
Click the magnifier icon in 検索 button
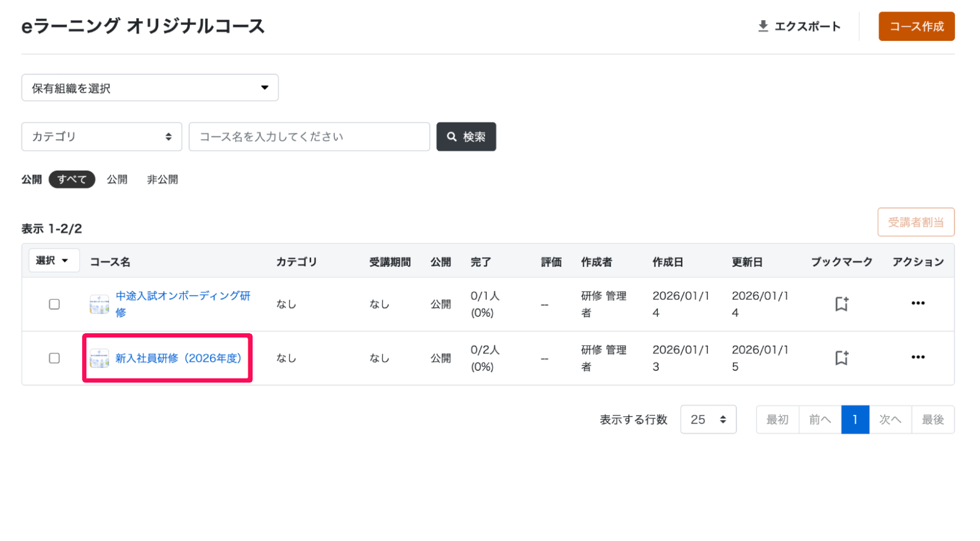pyautogui.click(x=452, y=136)
